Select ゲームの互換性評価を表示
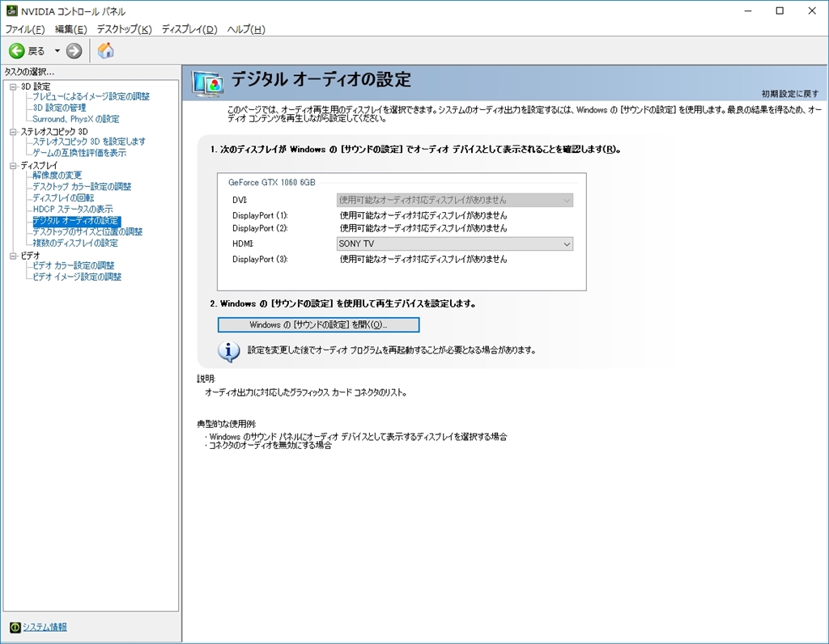Viewport: 829px width, 644px height. 79,153
